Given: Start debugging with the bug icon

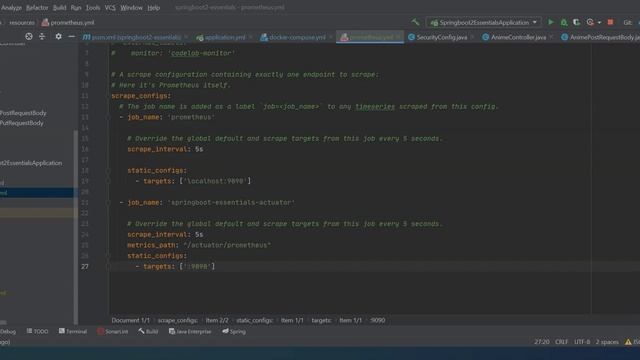Looking at the screenshot, I should coord(564,22).
